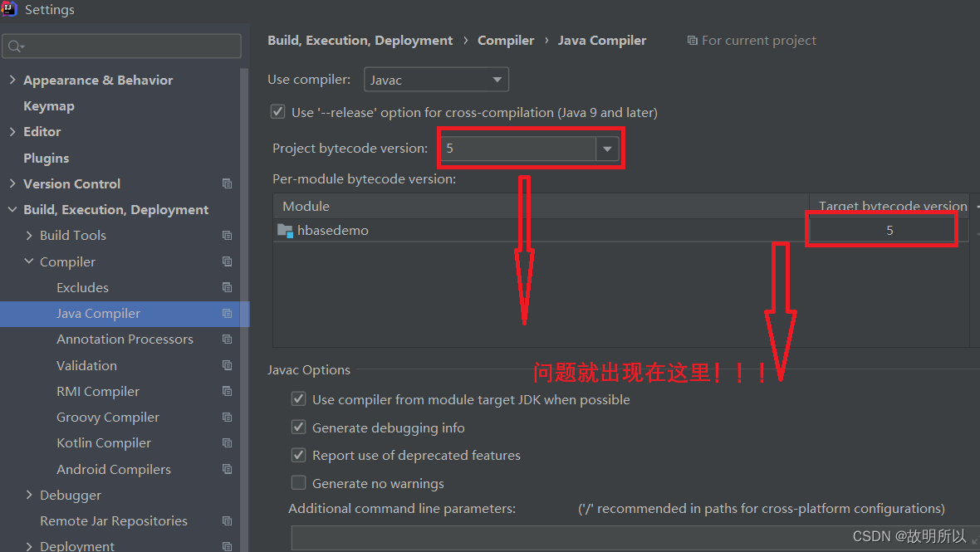Open Groovy Compiler settings
This screenshot has height=552, width=980.
coord(108,418)
